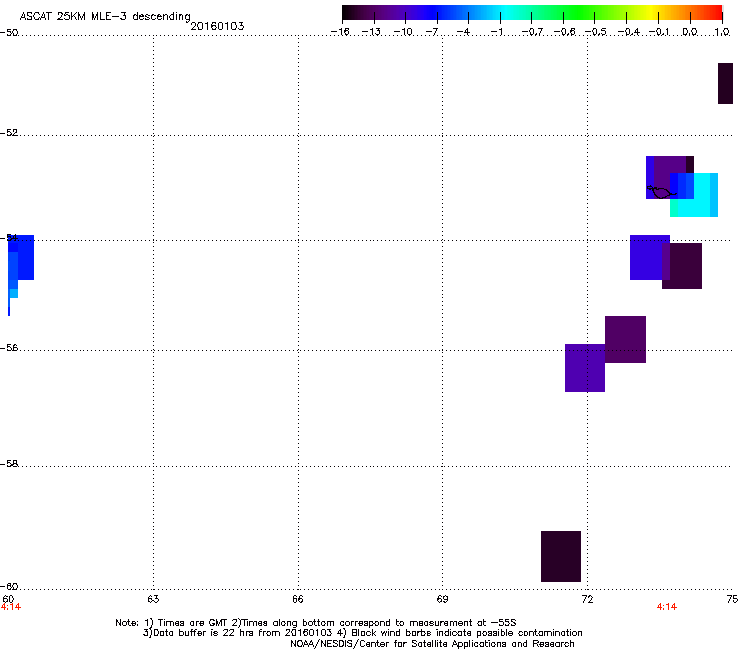The width and height of the screenshot is (740, 650).
Task: Click the -16 color bar label
Action: click(x=340, y=32)
